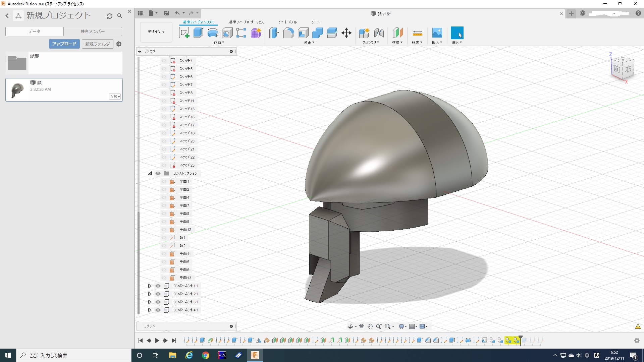Toggle visibility of コンストラクション folder
644x362 pixels.
pos(158,173)
